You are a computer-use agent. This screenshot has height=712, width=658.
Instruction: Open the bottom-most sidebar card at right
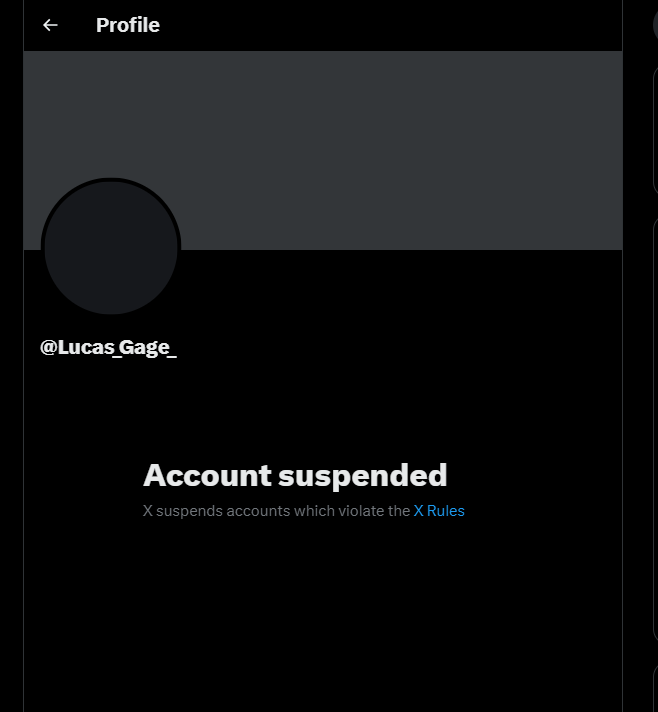pyautogui.click(x=655, y=688)
